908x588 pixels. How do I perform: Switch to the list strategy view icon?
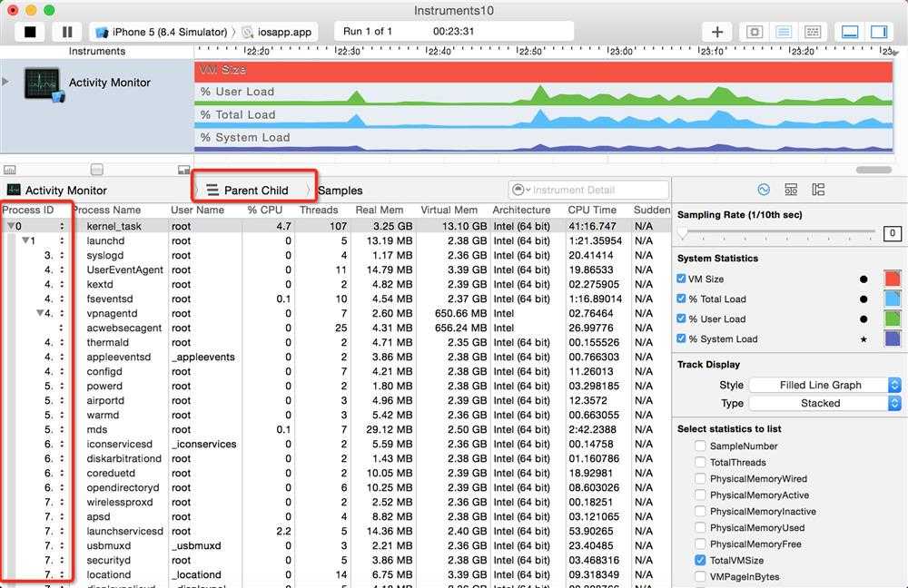784,32
